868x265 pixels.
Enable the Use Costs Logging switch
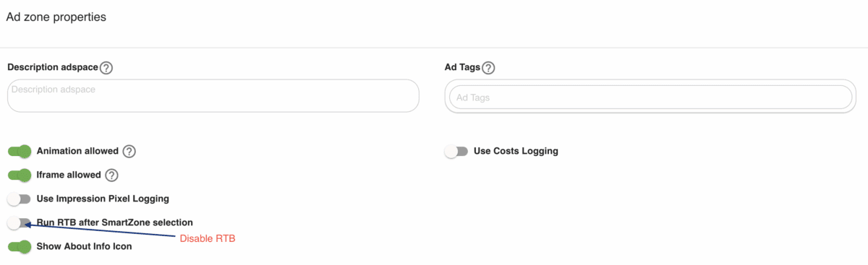coord(456,152)
